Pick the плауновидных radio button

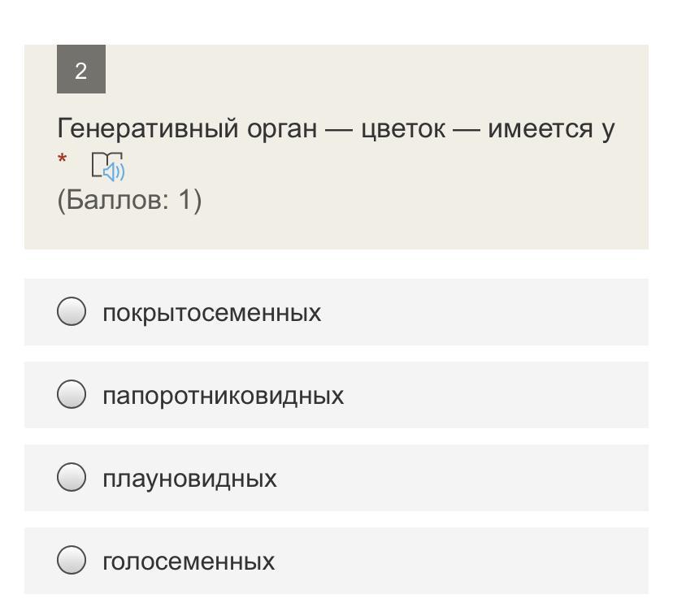(x=72, y=478)
